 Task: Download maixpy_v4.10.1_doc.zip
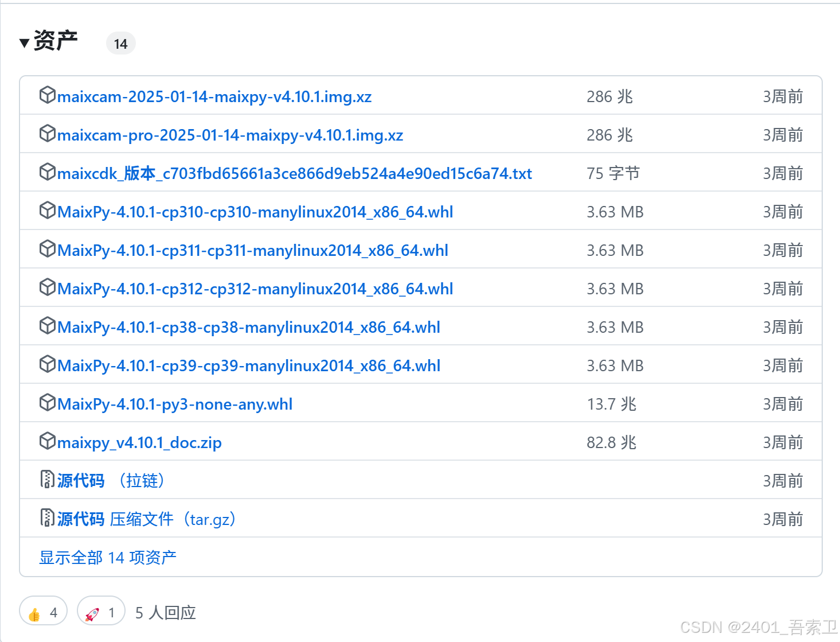[139, 442]
